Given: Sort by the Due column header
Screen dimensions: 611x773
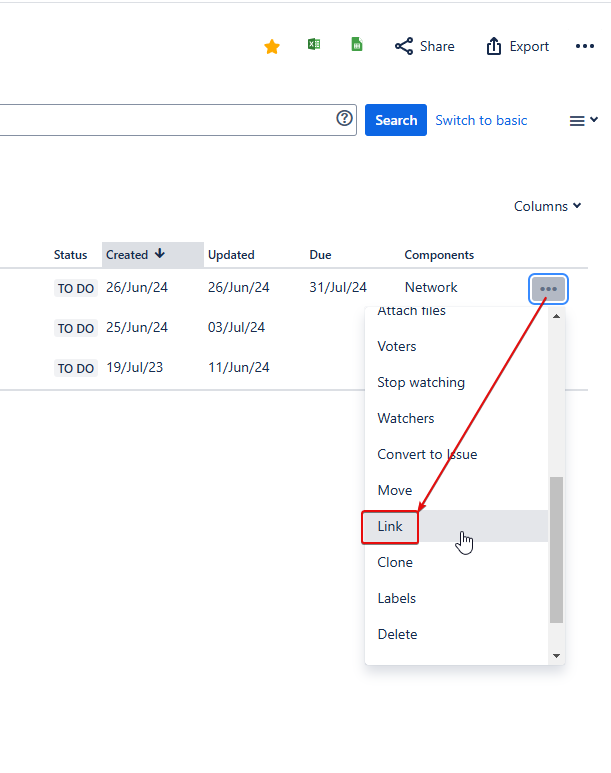Looking at the screenshot, I should [x=320, y=255].
